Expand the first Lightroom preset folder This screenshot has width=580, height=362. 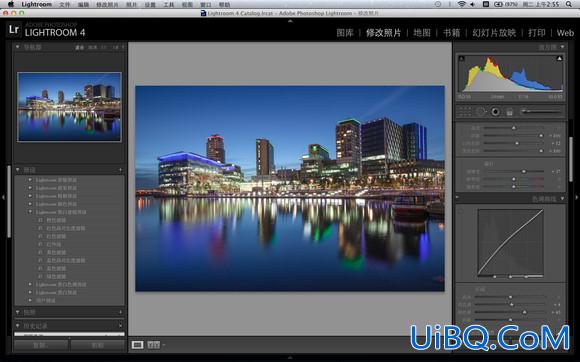click(x=30, y=180)
